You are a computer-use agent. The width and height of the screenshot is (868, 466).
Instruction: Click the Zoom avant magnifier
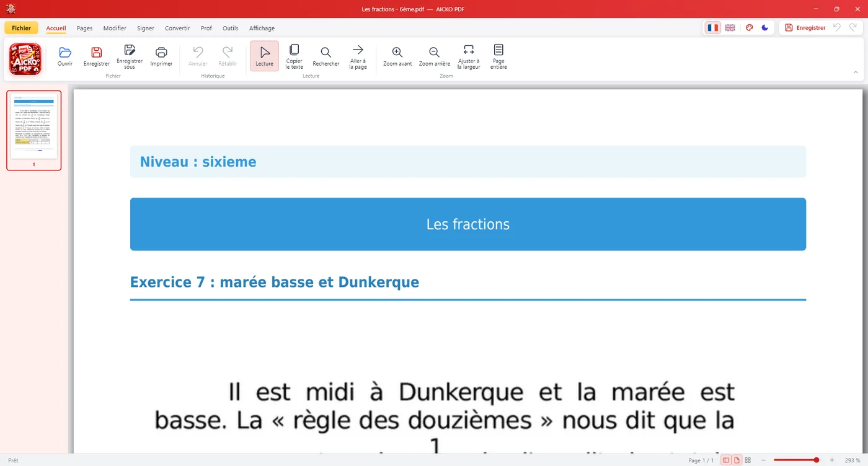[397, 52]
